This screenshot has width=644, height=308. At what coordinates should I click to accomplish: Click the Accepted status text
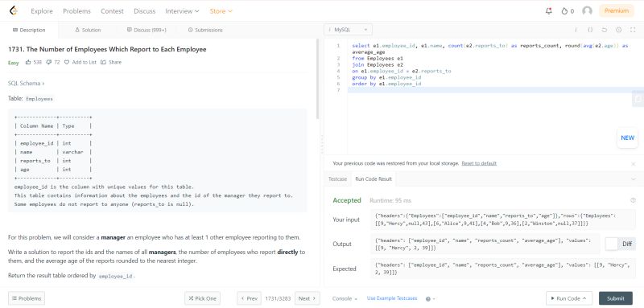pyautogui.click(x=347, y=200)
